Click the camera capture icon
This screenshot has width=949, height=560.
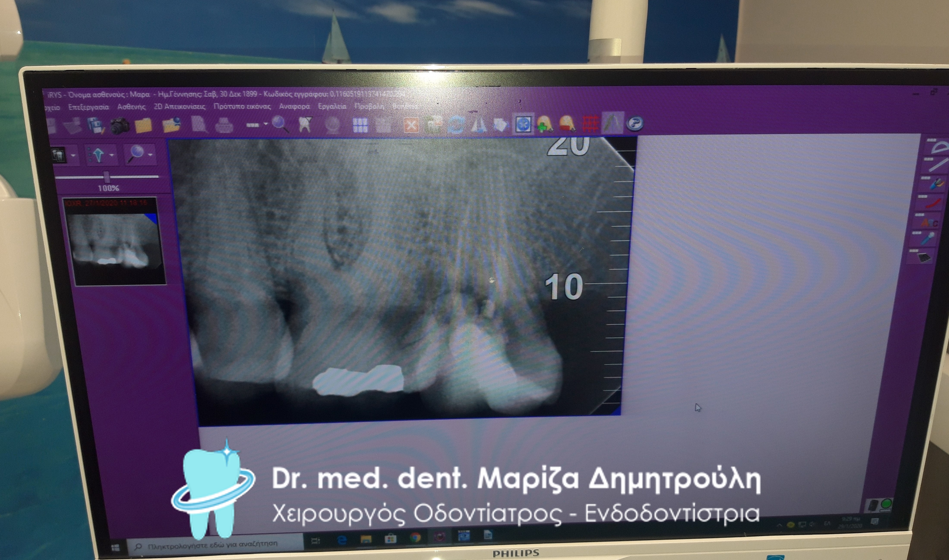tap(120, 126)
